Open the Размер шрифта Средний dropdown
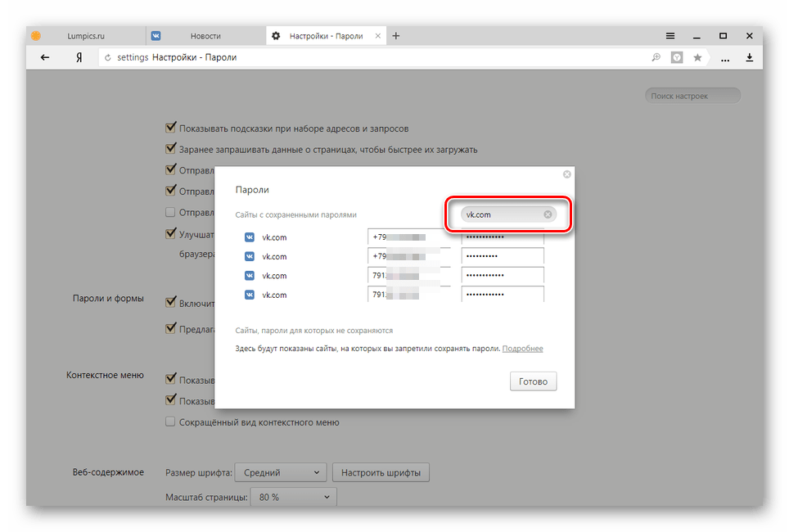The width and height of the screenshot is (789, 532). [281, 472]
